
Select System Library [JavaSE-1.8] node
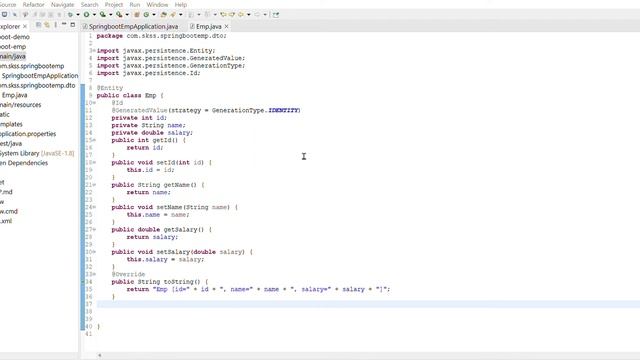37,153
